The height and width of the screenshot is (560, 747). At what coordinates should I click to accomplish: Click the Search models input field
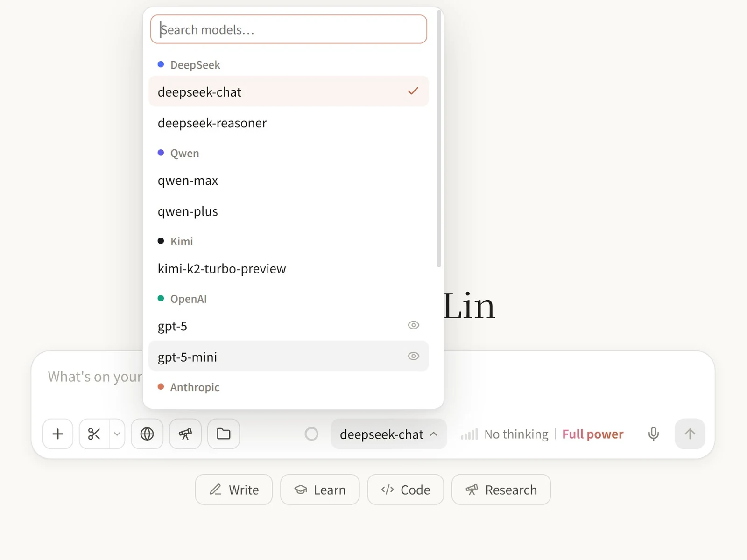pyautogui.click(x=289, y=29)
